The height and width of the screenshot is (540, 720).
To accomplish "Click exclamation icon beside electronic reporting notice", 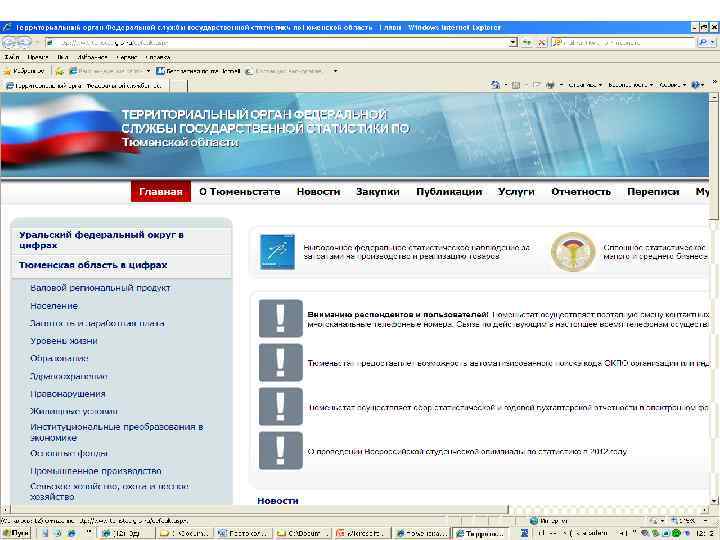I will 281,407.
